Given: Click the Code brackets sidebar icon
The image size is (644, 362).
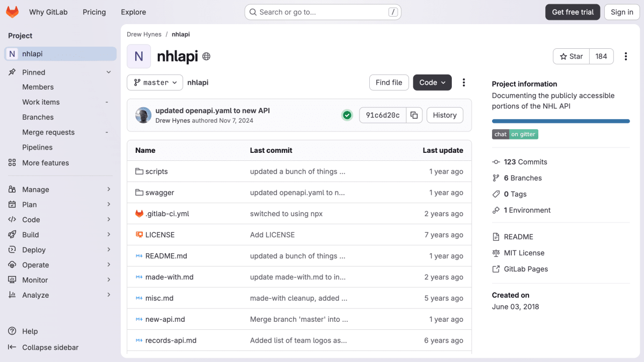Looking at the screenshot, I should tap(12, 219).
